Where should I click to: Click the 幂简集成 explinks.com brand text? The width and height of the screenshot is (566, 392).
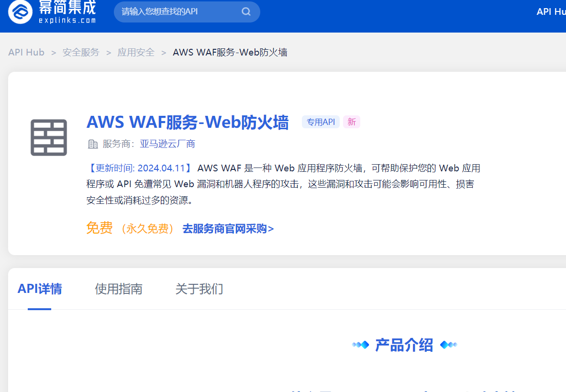67,12
